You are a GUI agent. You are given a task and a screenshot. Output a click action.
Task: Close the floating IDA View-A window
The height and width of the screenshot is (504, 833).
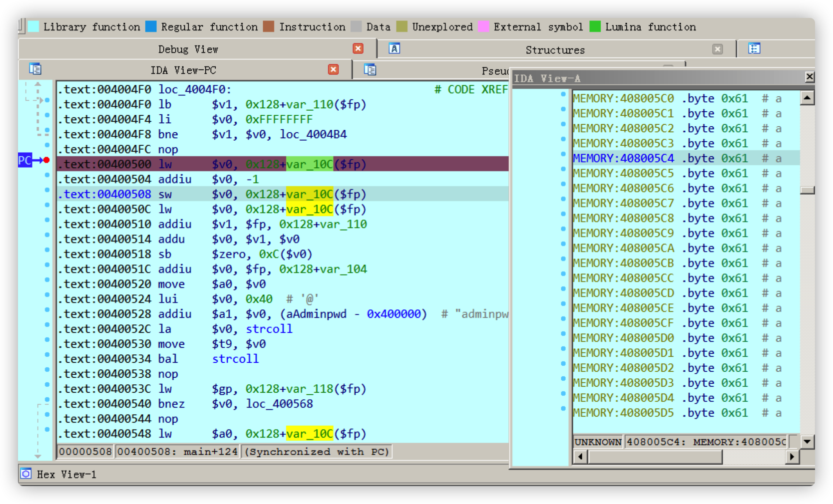tap(810, 77)
